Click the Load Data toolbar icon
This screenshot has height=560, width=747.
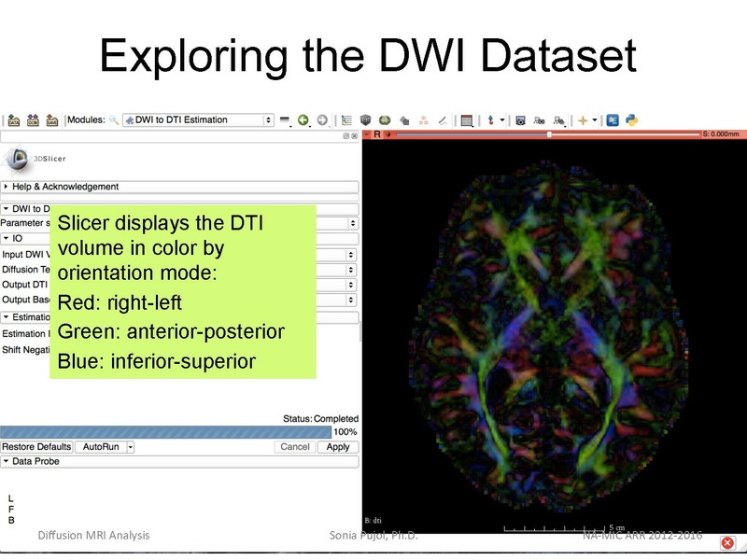[13, 120]
